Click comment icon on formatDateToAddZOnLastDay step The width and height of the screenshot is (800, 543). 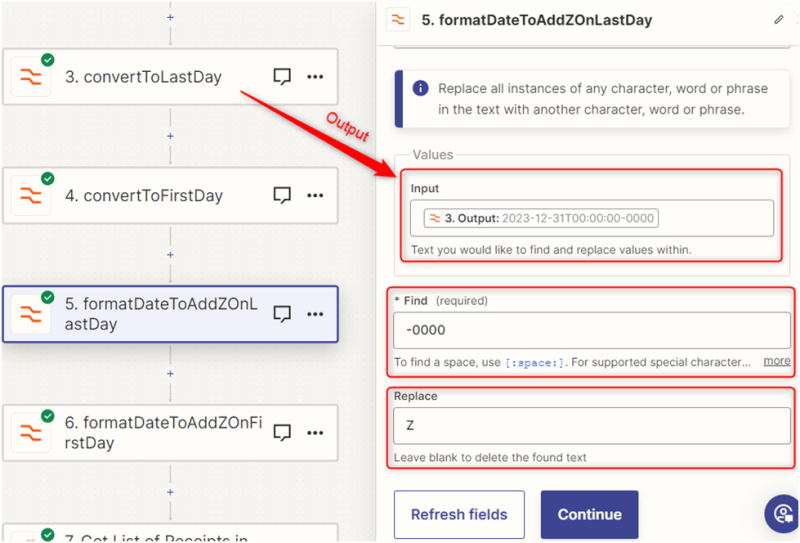(282, 314)
